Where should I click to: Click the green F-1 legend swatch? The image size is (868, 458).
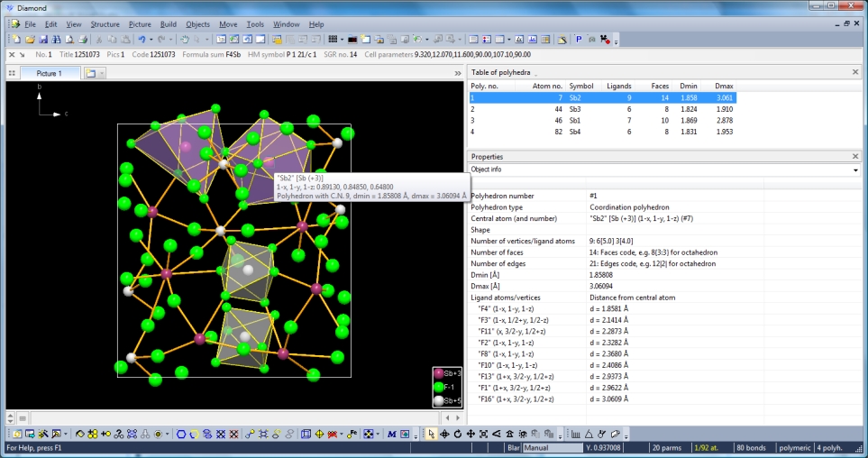(x=439, y=387)
